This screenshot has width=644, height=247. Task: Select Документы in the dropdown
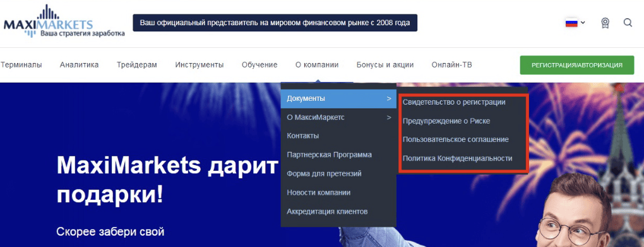tap(338, 99)
